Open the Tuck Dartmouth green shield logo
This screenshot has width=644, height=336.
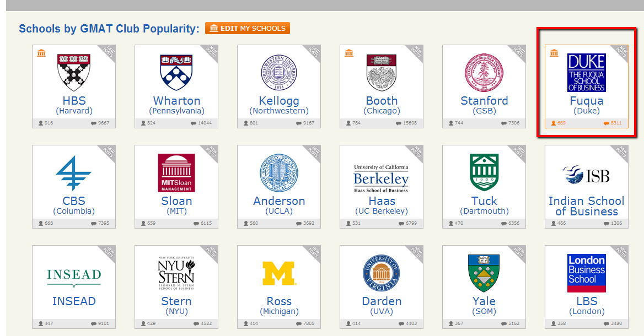[484, 172]
